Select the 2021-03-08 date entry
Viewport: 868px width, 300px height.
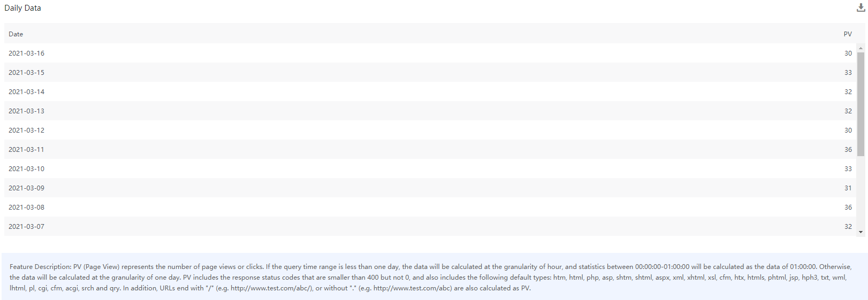(27, 207)
